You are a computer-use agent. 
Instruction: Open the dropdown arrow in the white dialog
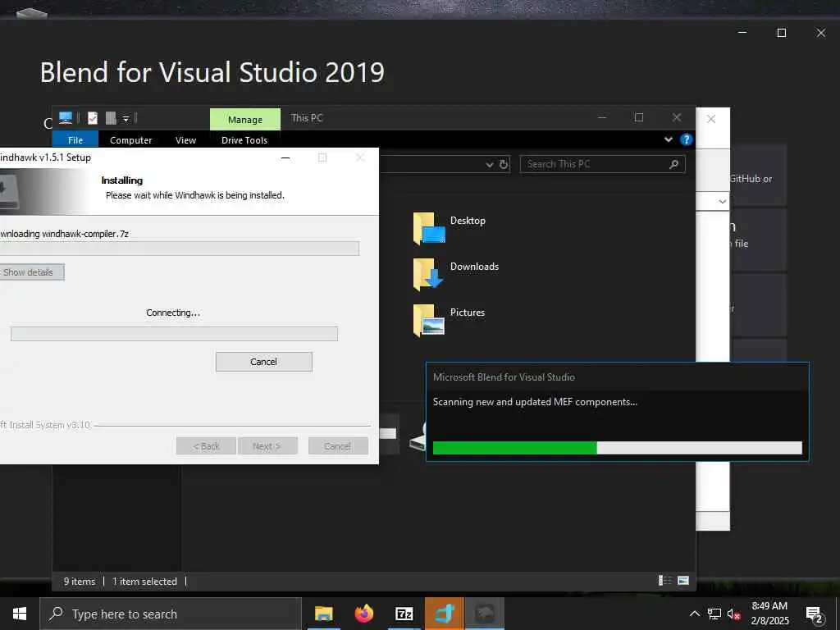coord(722,202)
